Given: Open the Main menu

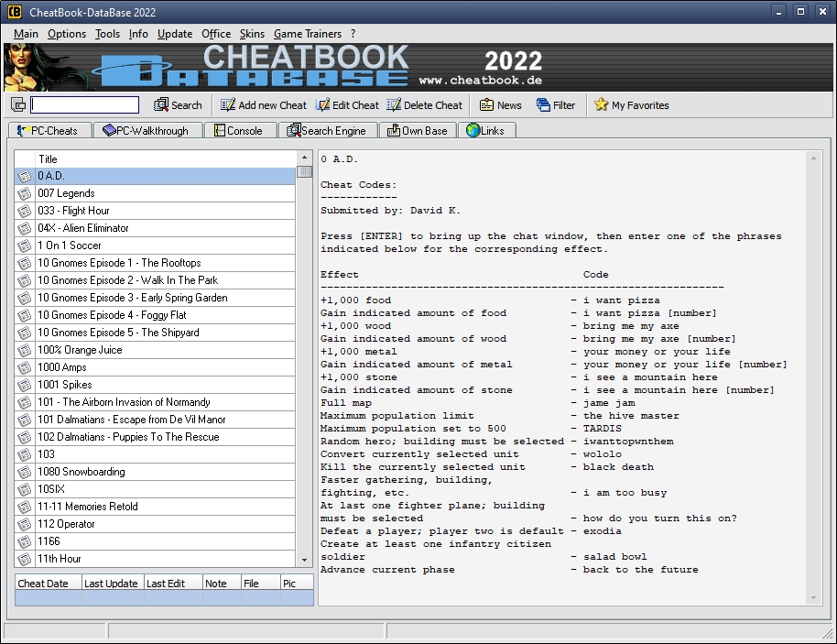Looking at the screenshot, I should click(x=26, y=34).
